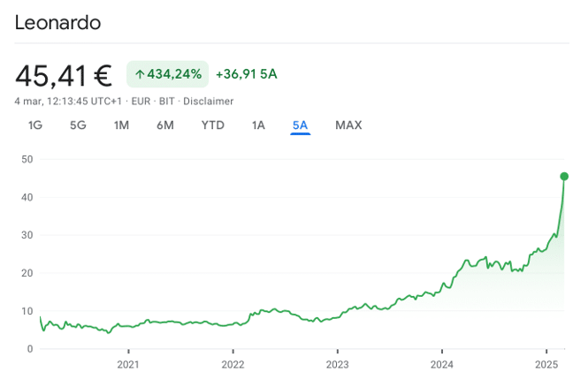Click the green current-price dot on chart
This screenshot has width=588, height=387.
564,177
